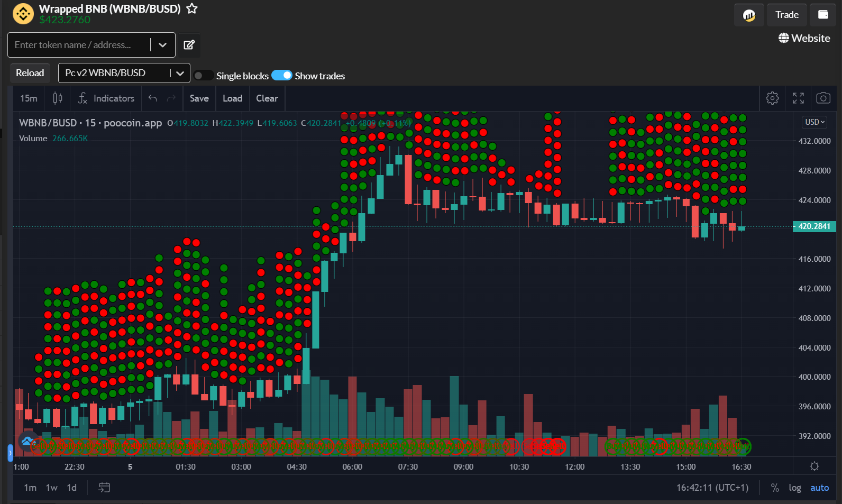Favorite Wrapped BNB with the star icon
Viewport: 842px width, 504px height.
pos(192,8)
